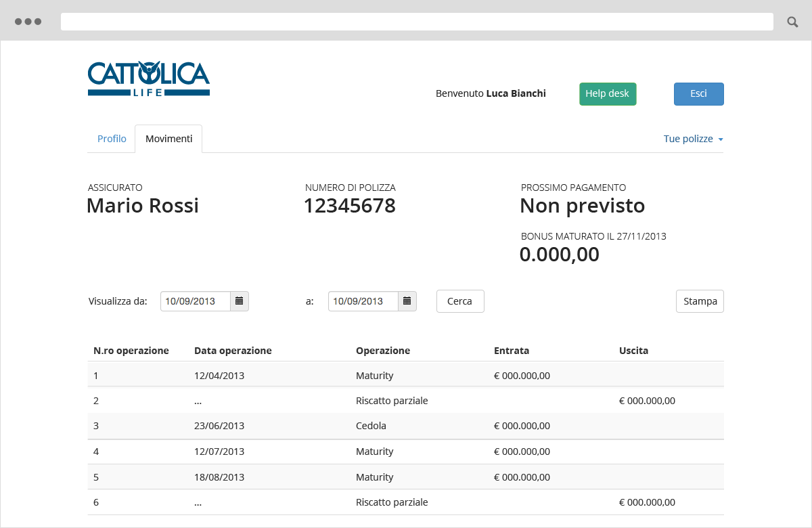Open the calendar picker for start date
This screenshot has width=812, height=528.
pyautogui.click(x=240, y=301)
